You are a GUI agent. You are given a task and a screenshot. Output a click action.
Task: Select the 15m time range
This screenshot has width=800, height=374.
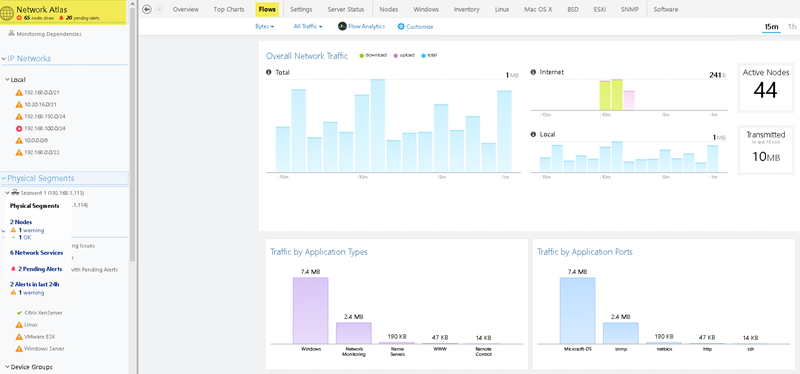click(x=771, y=27)
